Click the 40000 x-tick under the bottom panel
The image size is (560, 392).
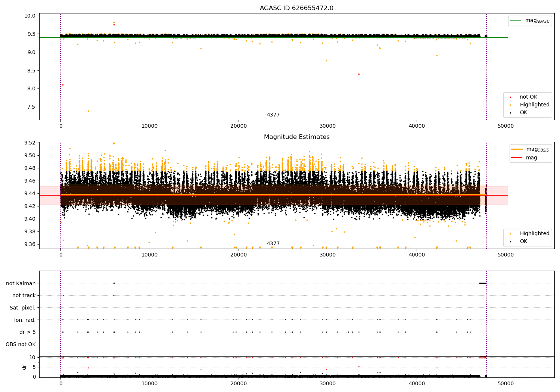pyautogui.click(x=417, y=384)
